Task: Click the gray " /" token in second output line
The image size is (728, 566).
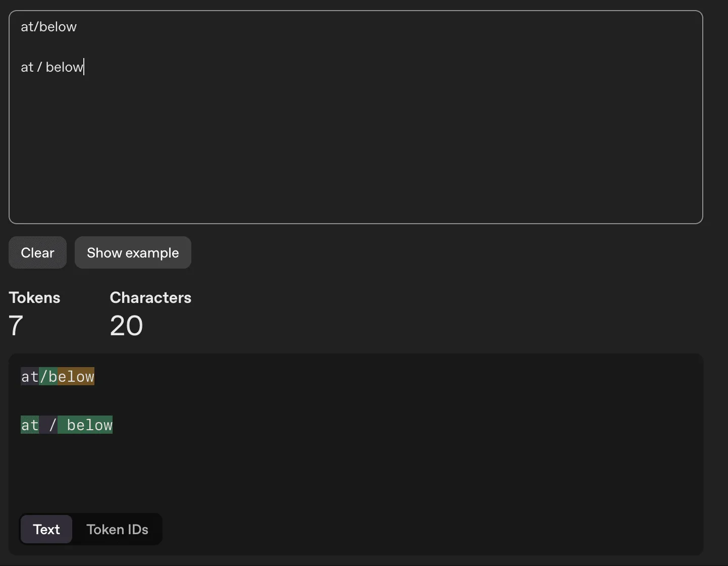Action: point(49,425)
